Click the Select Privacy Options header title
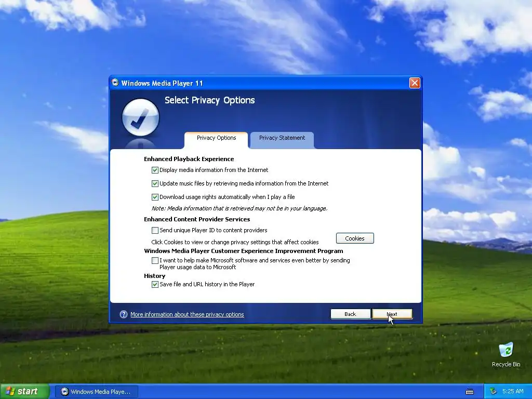The width and height of the screenshot is (532, 399). 210,100
